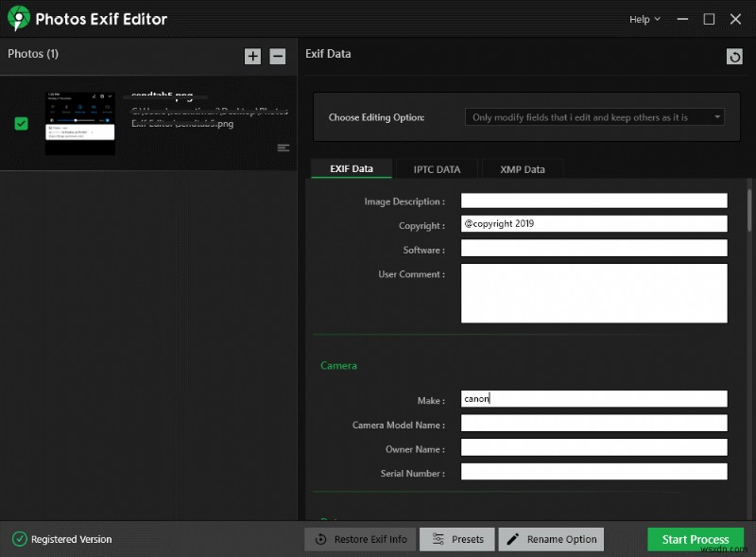Open the photo details lines icon
Screen dimensions: 756x557
pyautogui.click(x=283, y=148)
